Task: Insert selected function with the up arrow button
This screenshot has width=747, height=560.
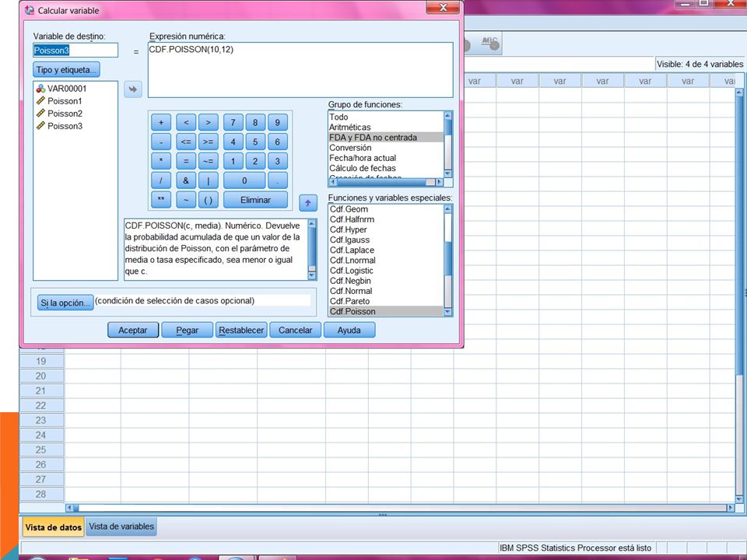Action: [x=308, y=203]
